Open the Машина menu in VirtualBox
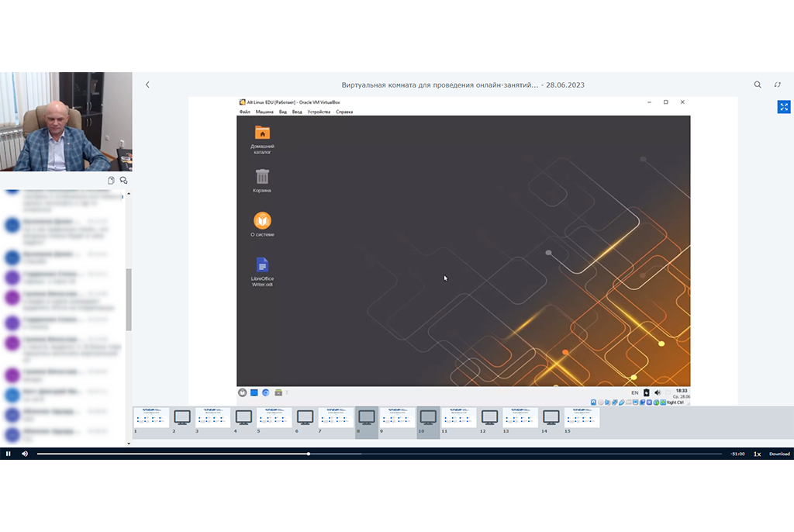 pyautogui.click(x=264, y=112)
